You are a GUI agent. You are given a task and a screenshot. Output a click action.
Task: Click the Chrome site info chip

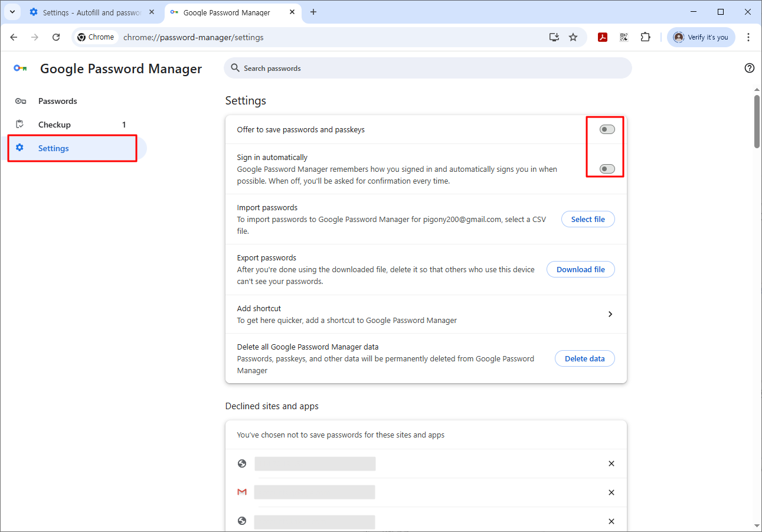pos(96,37)
